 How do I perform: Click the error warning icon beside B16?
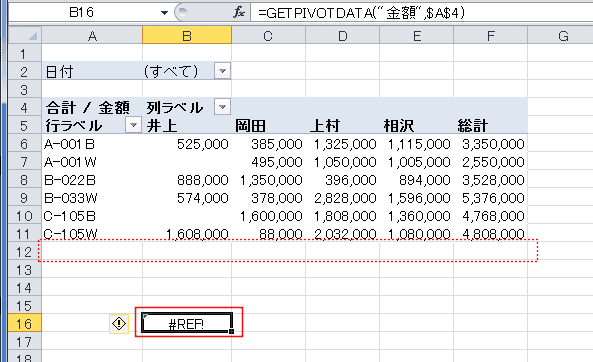click(x=119, y=324)
